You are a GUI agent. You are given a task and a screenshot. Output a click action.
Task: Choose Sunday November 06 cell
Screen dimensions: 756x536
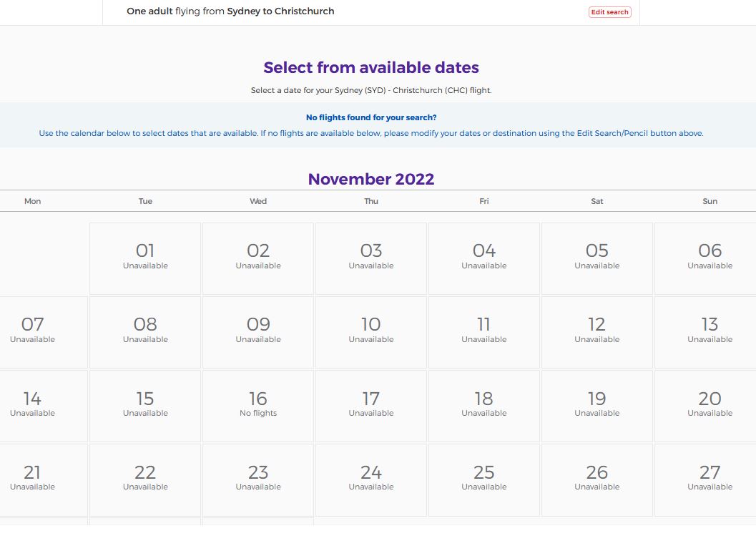click(710, 258)
